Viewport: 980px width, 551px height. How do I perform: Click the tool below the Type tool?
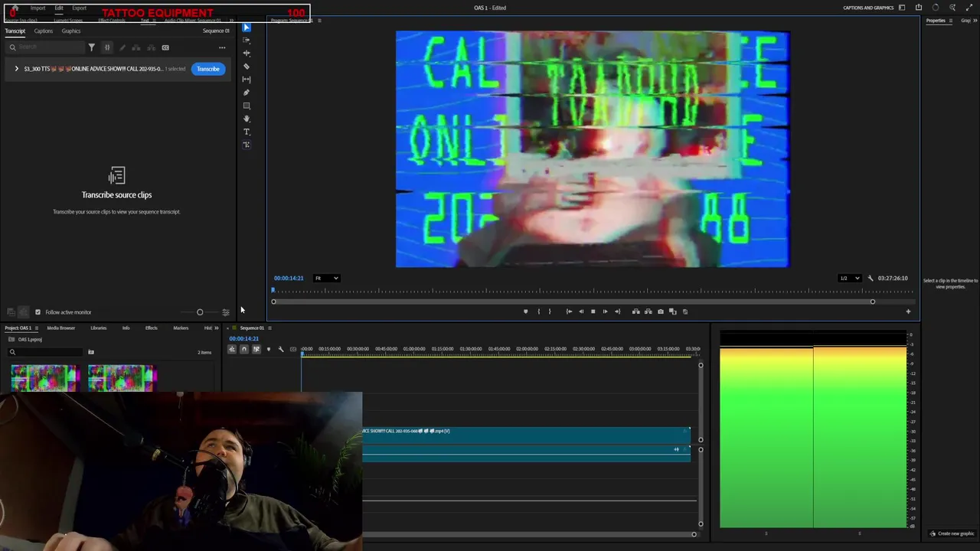pos(247,145)
